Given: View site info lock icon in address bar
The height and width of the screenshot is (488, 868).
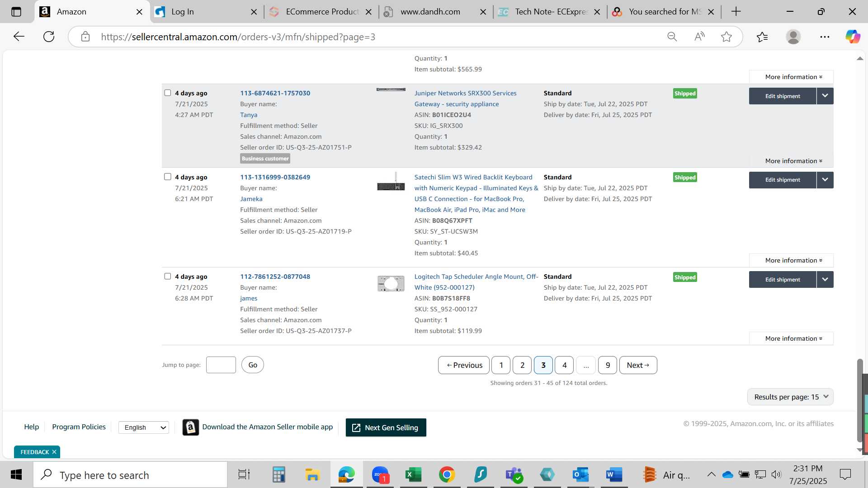Looking at the screenshot, I should (x=85, y=37).
